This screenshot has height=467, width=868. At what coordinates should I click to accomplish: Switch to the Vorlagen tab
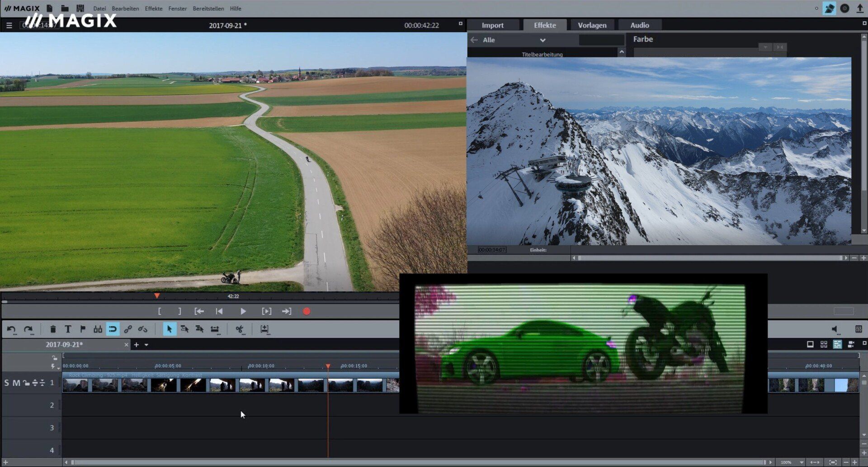(592, 25)
